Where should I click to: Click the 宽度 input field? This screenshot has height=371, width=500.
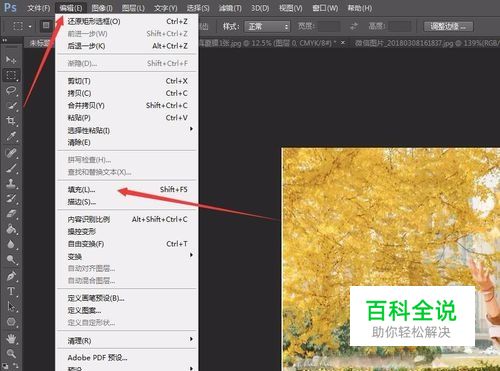(x=329, y=26)
